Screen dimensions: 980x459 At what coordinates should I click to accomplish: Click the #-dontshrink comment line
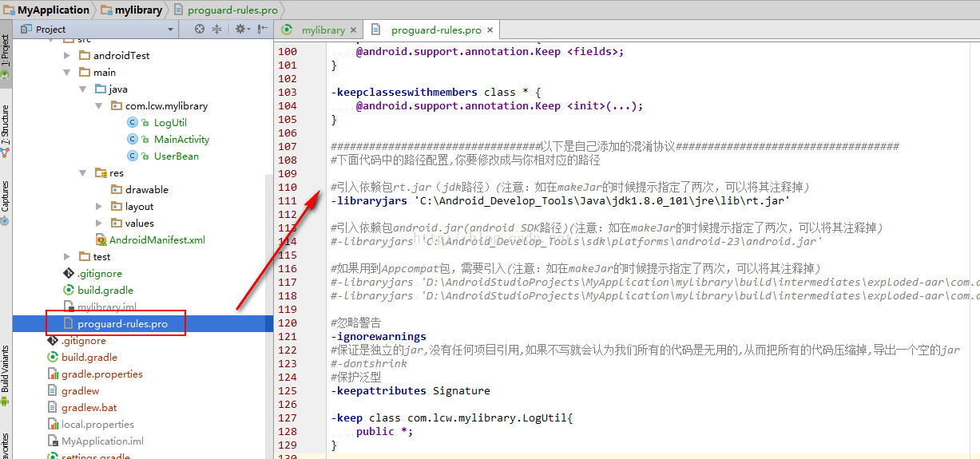tap(369, 363)
